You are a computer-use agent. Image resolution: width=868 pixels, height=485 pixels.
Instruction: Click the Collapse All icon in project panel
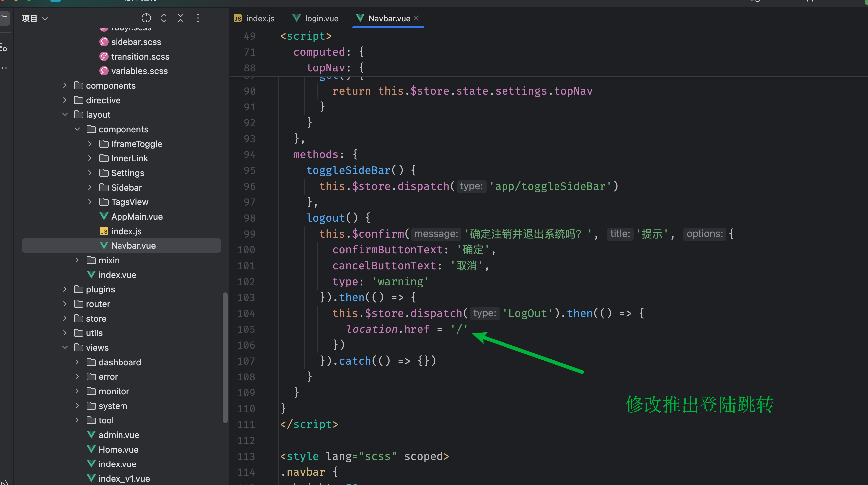(x=181, y=18)
